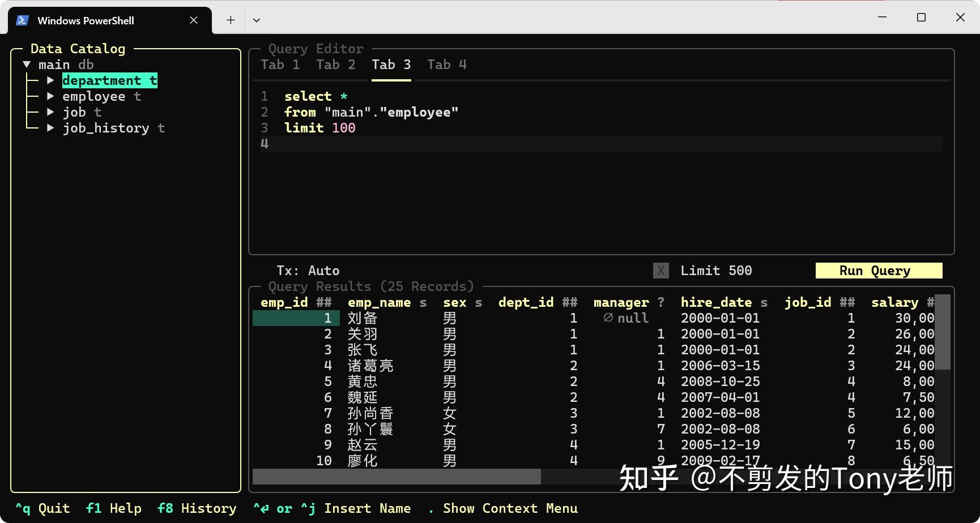The image size is (980, 523).
Task: Select the row for 刘备 in results
Action: [363, 318]
